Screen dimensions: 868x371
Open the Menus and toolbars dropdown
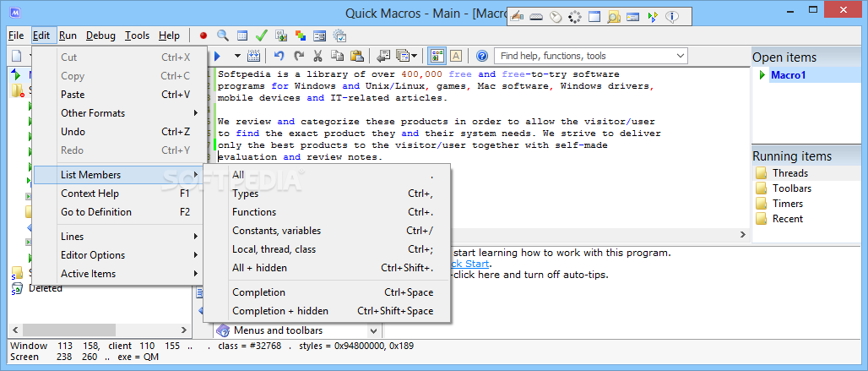point(374,331)
